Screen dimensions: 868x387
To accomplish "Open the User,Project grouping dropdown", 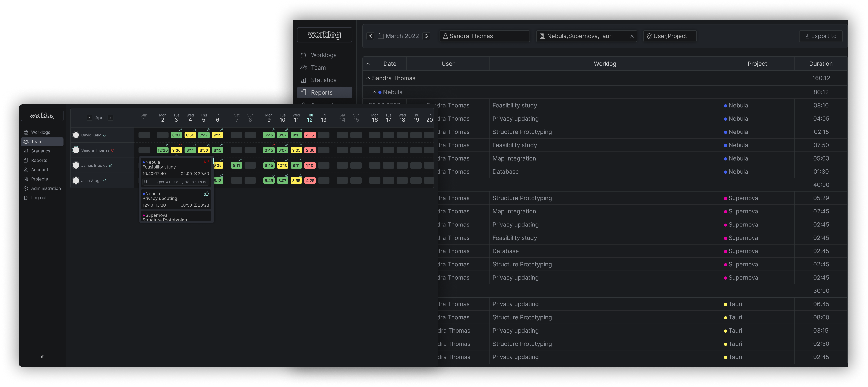I will pyautogui.click(x=670, y=36).
